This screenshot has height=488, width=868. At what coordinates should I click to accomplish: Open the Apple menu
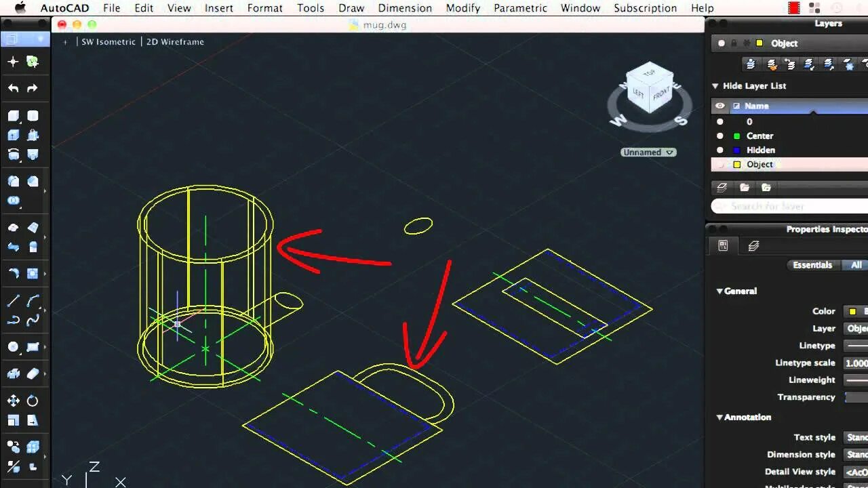(x=20, y=8)
